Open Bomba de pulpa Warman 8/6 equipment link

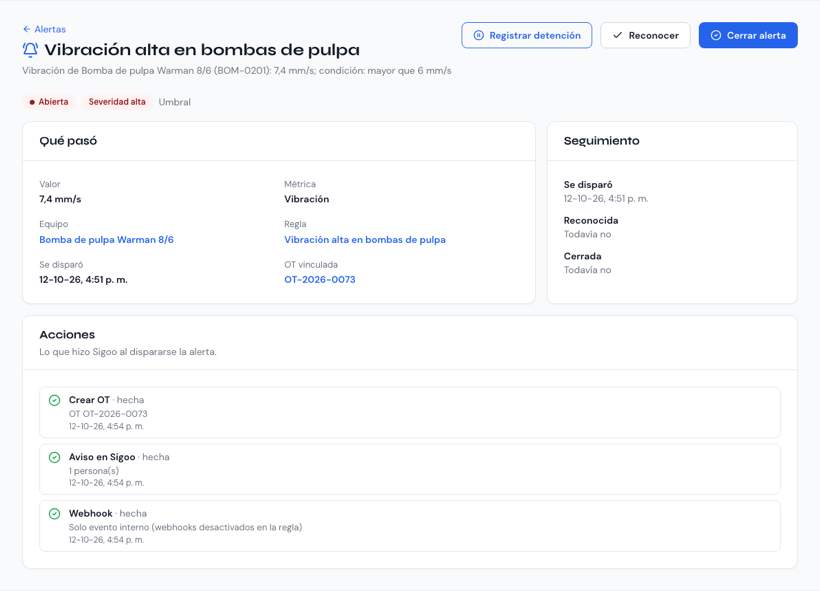tap(106, 240)
